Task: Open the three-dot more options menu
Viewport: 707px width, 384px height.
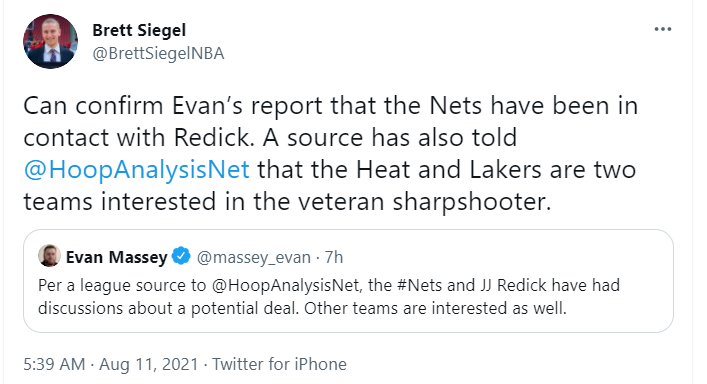Action: coord(662,29)
